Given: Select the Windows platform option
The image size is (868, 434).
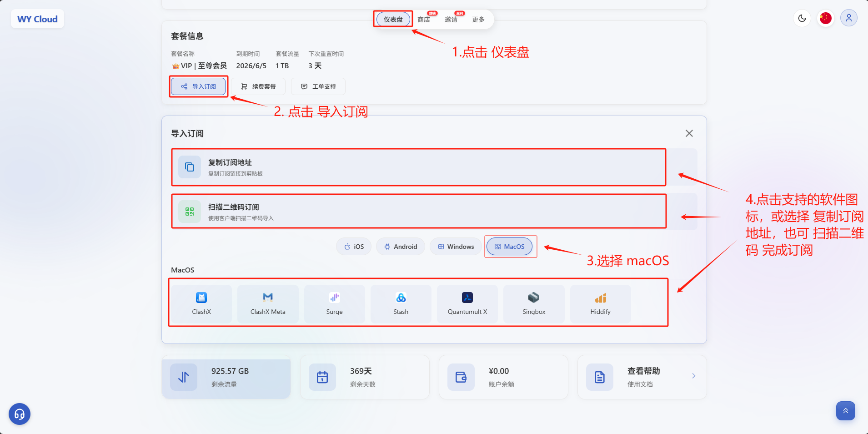Looking at the screenshot, I should pos(456,247).
